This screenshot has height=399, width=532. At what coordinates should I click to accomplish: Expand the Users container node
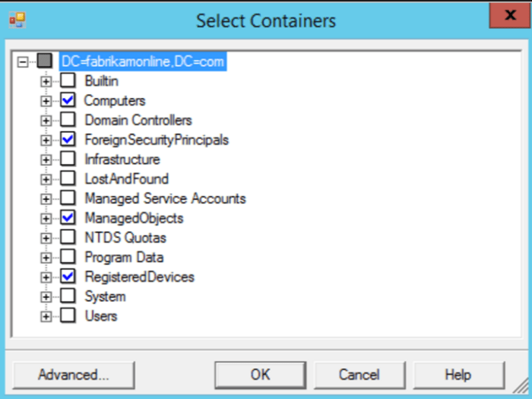click(46, 316)
